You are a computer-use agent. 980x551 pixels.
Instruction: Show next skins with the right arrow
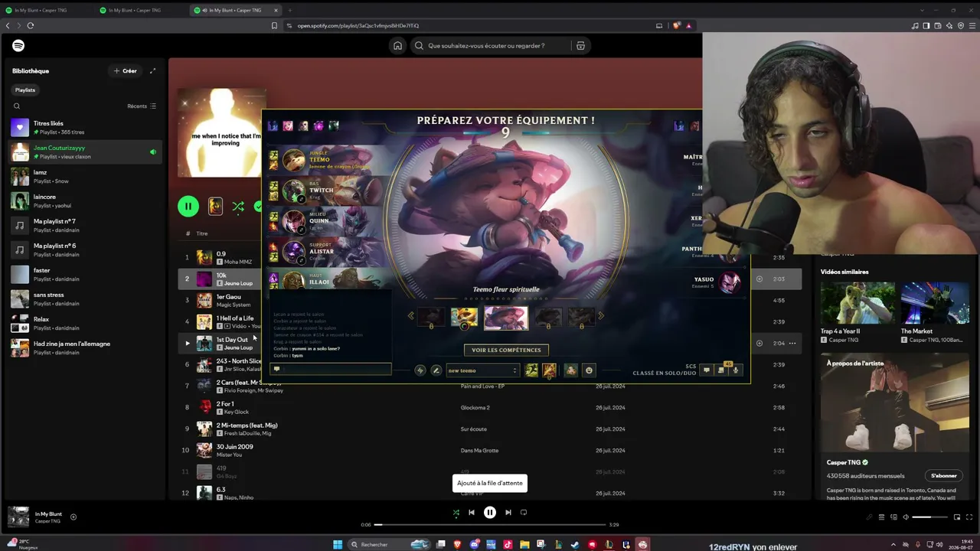(601, 316)
